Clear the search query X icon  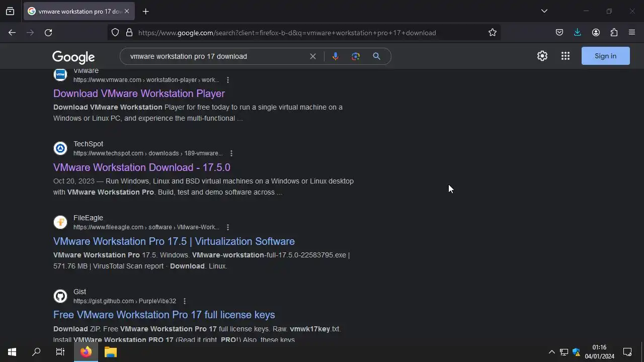pos(313,56)
